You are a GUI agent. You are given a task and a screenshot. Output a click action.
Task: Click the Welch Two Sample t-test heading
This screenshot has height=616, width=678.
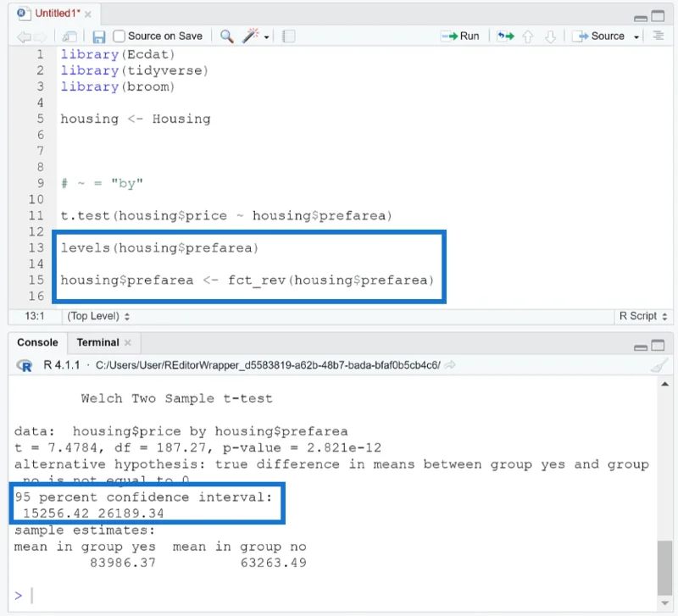(x=176, y=398)
